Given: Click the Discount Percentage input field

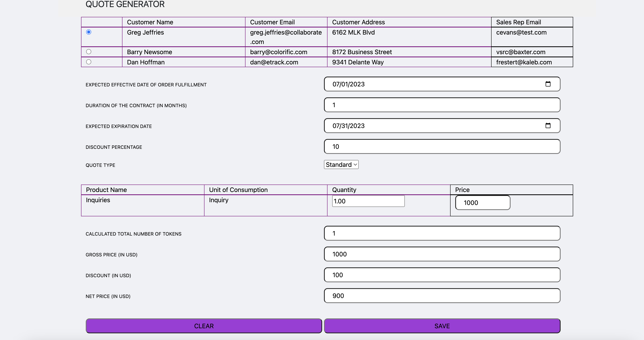Looking at the screenshot, I should [442, 147].
